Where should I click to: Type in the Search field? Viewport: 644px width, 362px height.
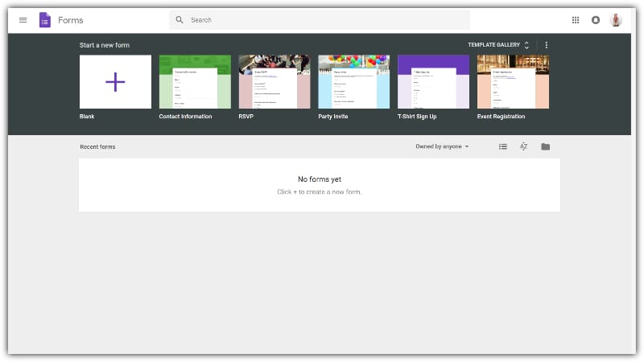pos(322,20)
